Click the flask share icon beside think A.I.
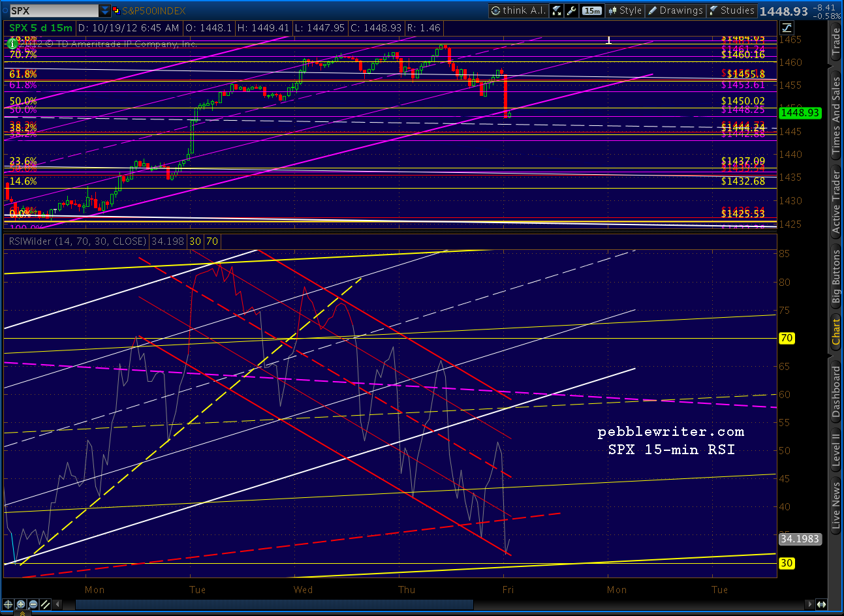The width and height of the screenshot is (844, 616). [x=557, y=10]
